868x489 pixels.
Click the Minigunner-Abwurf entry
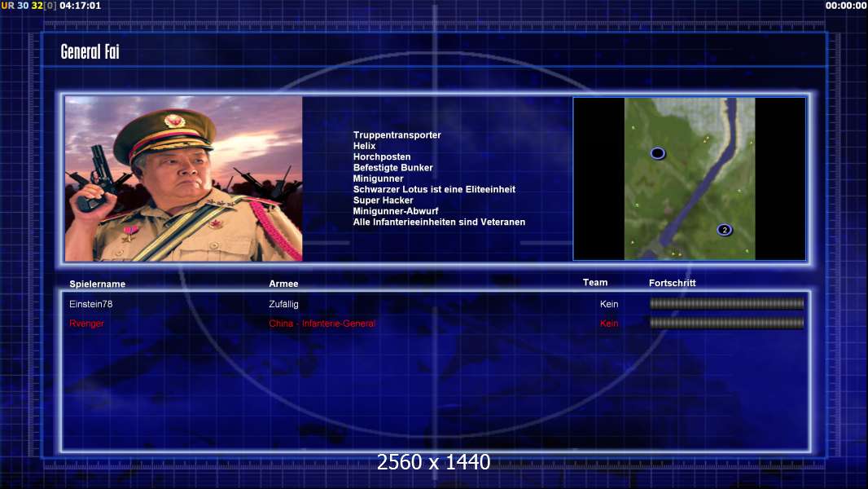point(396,211)
